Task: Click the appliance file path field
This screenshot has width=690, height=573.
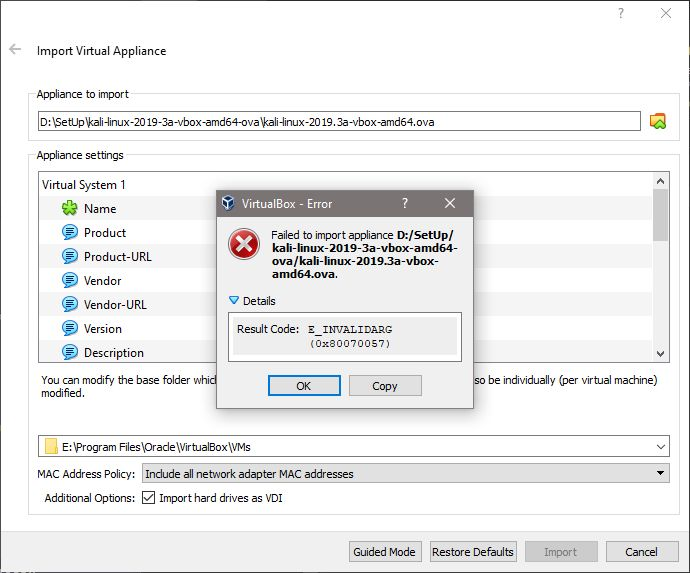Action: tap(339, 121)
